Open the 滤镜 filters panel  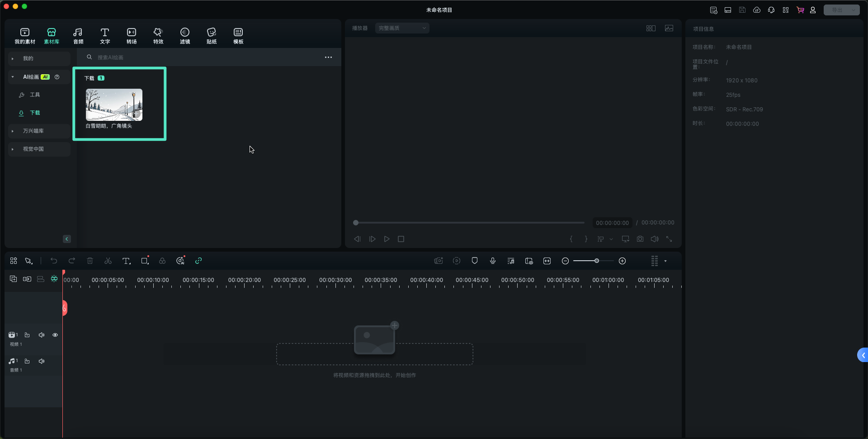click(x=184, y=36)
